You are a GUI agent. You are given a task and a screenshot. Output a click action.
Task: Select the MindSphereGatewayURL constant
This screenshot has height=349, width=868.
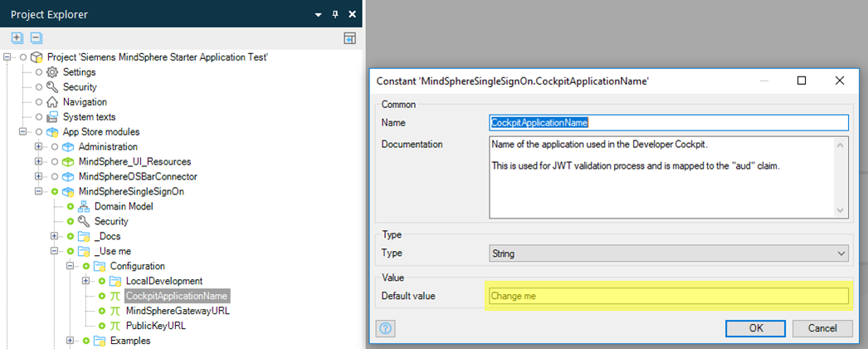177,312
